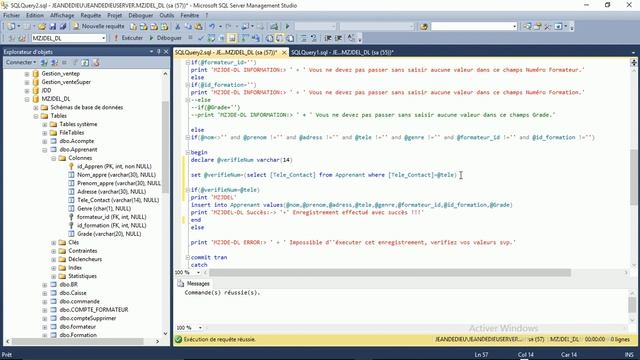Open the Outils menu
Image resolution: width=640 pixels, height=360 pixels.
tap(167, 15)
